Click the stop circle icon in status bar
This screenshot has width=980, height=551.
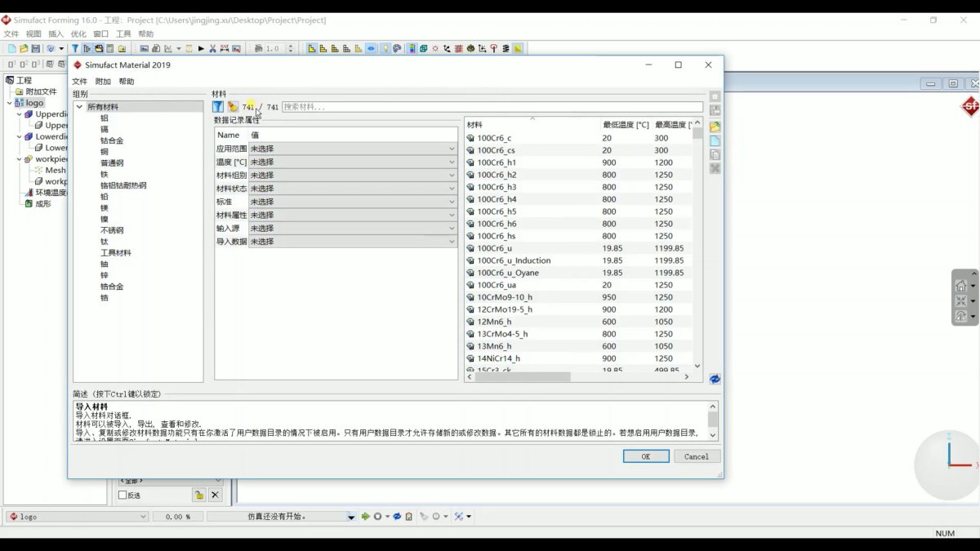coord(377,517)
